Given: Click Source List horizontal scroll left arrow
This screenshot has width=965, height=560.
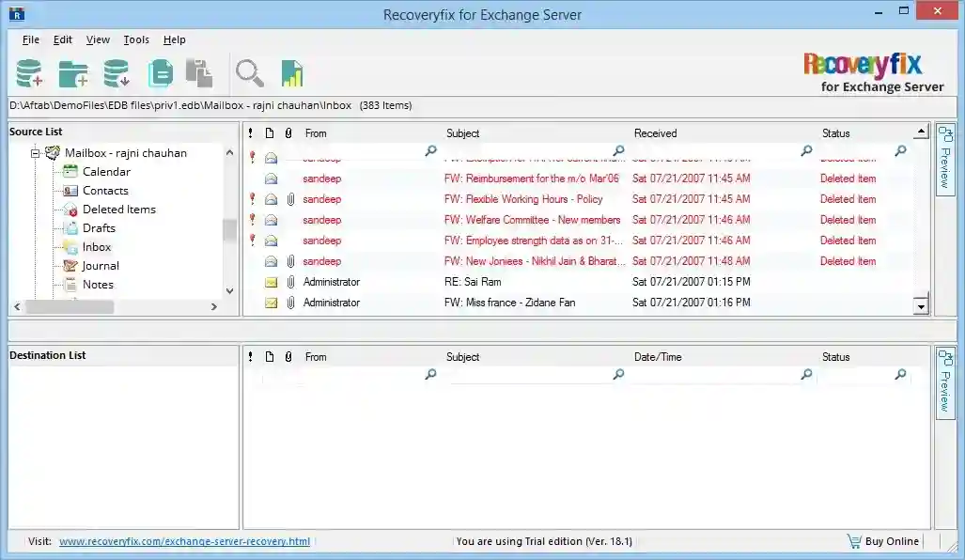Looking at the screenshot, I should coord(17,306).
